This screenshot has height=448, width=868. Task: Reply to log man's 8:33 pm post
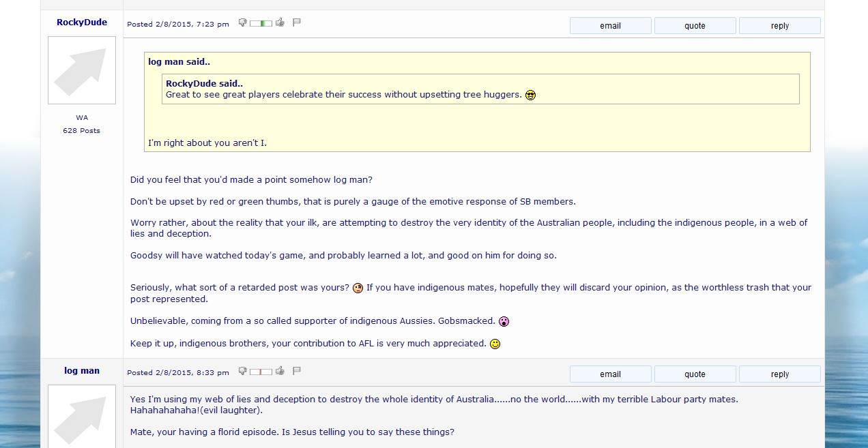click(779, 374)
